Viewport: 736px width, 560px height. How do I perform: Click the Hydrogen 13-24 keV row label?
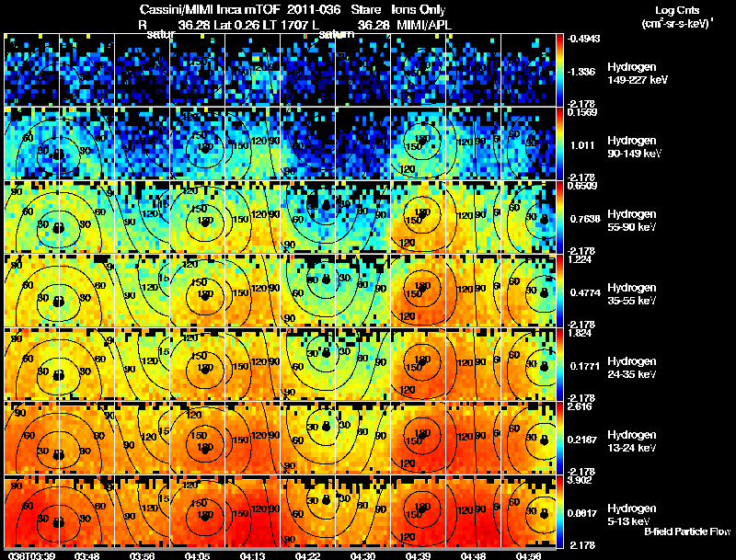632,440
